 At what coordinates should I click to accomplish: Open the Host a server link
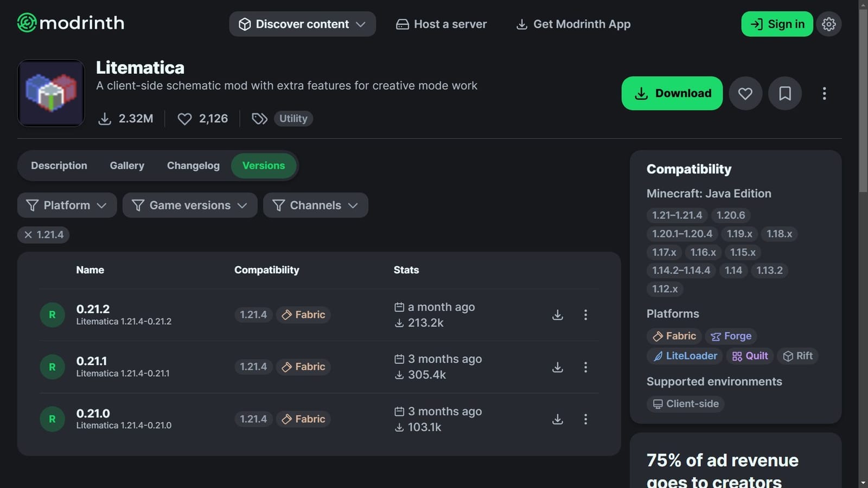[442, 24]
